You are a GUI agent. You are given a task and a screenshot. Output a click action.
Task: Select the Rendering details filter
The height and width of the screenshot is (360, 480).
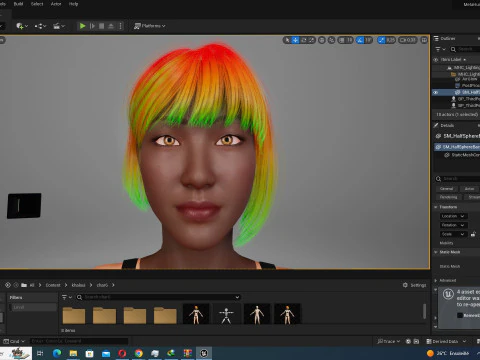point(448,197)
